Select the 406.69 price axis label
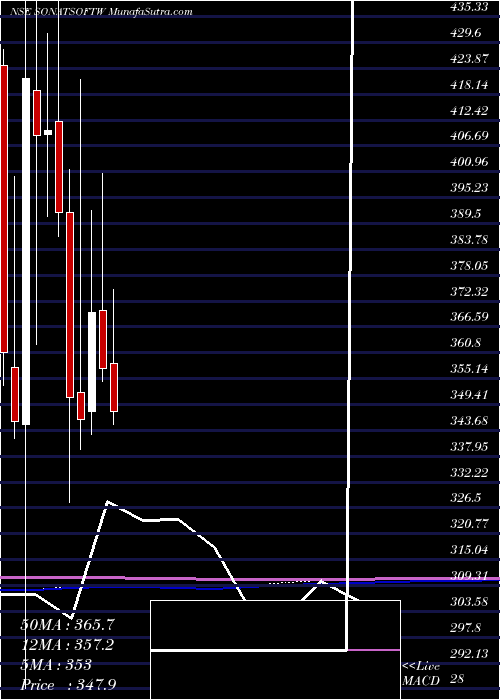This screenshot has height=700, width=500. [467, 136]
